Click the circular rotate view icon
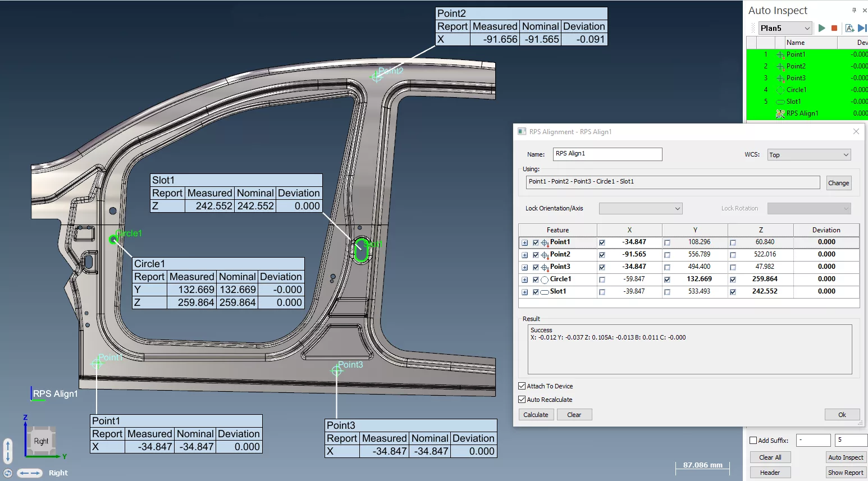The width and height of the screenshot is (868, 481). (8, 473)
